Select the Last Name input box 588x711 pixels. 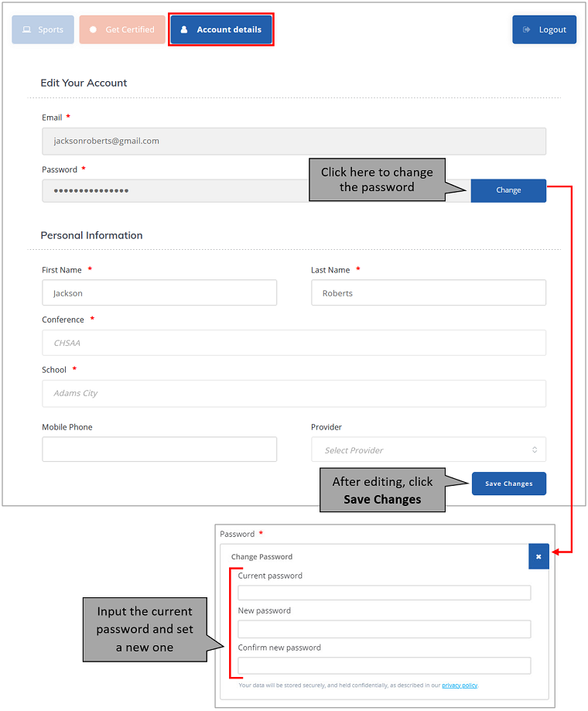coord(428,293)
